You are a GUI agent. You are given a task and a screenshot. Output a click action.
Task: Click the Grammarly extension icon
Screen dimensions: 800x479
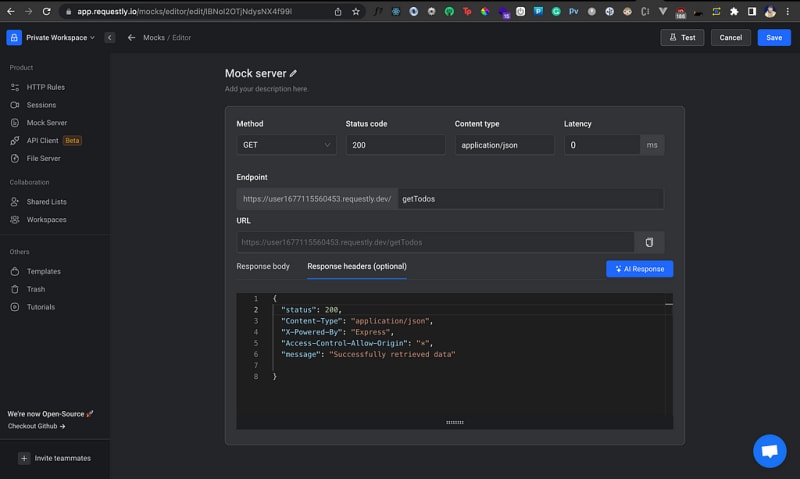556,11
